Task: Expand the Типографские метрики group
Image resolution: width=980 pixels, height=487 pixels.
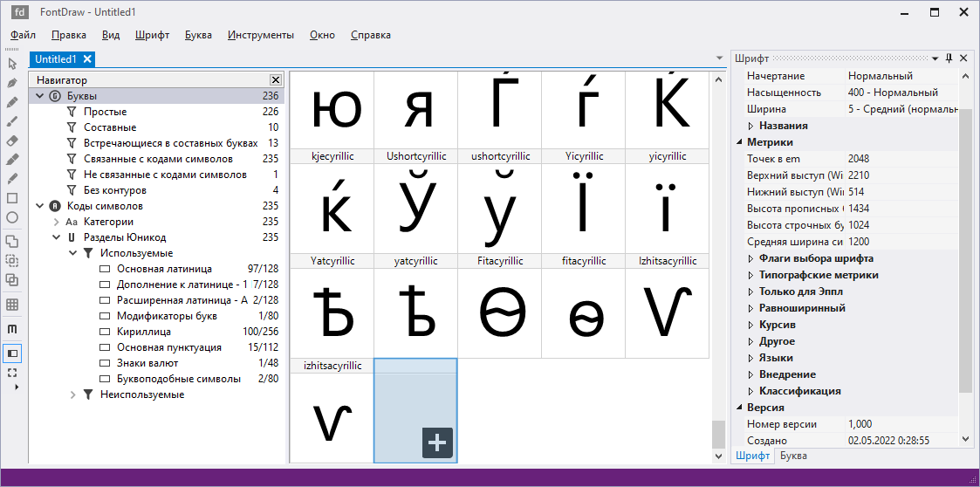Action: tap(751, 275)
